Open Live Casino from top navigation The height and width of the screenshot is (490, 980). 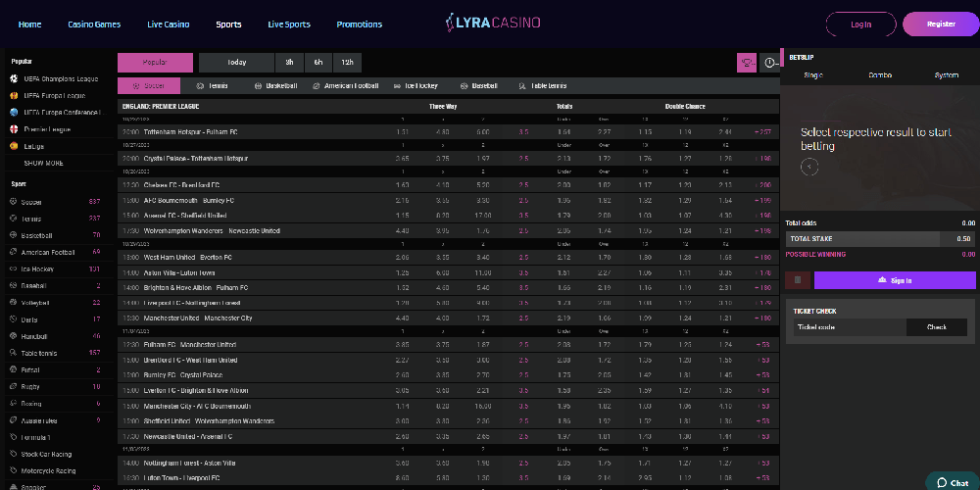click(169, 24)
